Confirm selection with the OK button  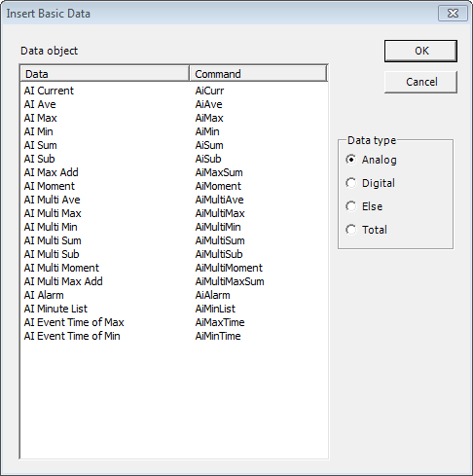[x=420, y=51]
